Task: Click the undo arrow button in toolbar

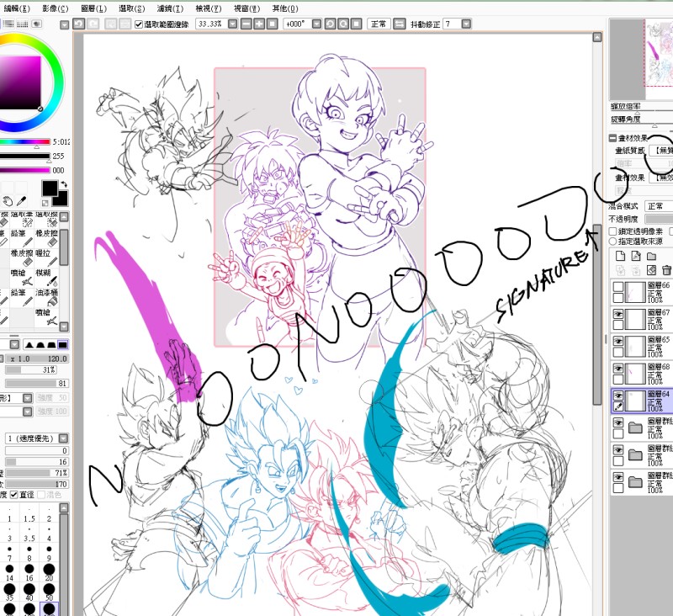Action: [78, 24]
